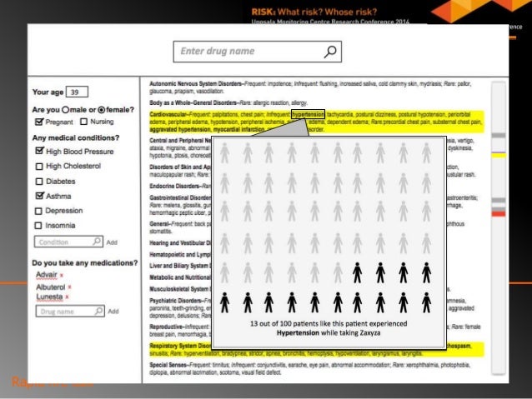Click the magnifier icon in drug name search
The image size is (532, 399).
(x=330, y=52)
